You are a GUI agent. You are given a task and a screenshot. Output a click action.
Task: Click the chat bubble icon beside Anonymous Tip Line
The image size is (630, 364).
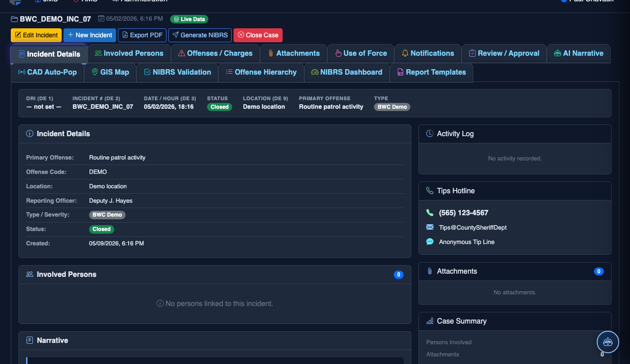tap(430, 242)
